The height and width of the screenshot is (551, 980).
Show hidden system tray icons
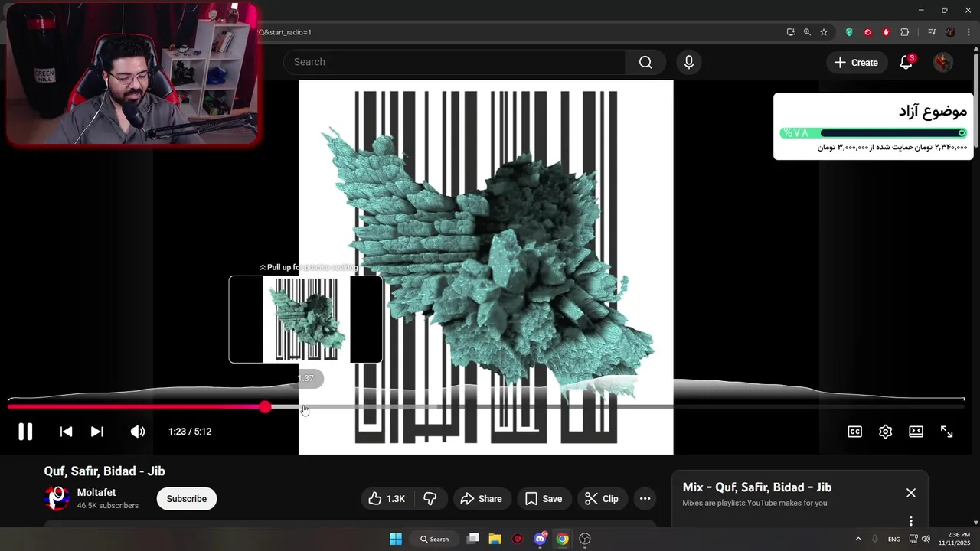click(x=858, y=539)
